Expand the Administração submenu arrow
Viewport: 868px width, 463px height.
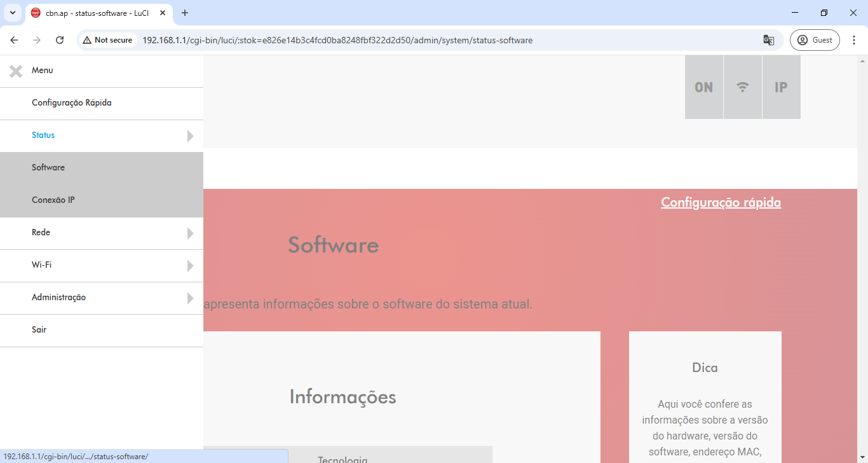pyautogui.click(x=190, y=298)
